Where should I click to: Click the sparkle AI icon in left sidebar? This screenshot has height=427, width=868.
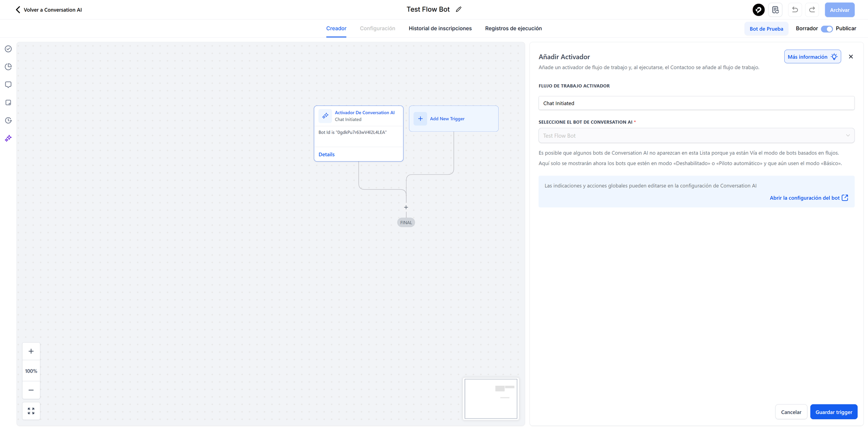8,139
